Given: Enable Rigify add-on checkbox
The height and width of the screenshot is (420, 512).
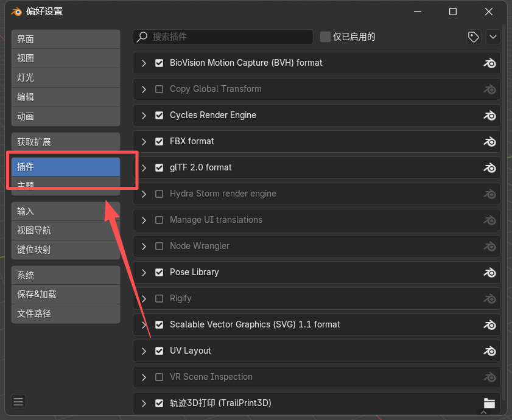Looking at the screenshot, I should coord(159,298).
